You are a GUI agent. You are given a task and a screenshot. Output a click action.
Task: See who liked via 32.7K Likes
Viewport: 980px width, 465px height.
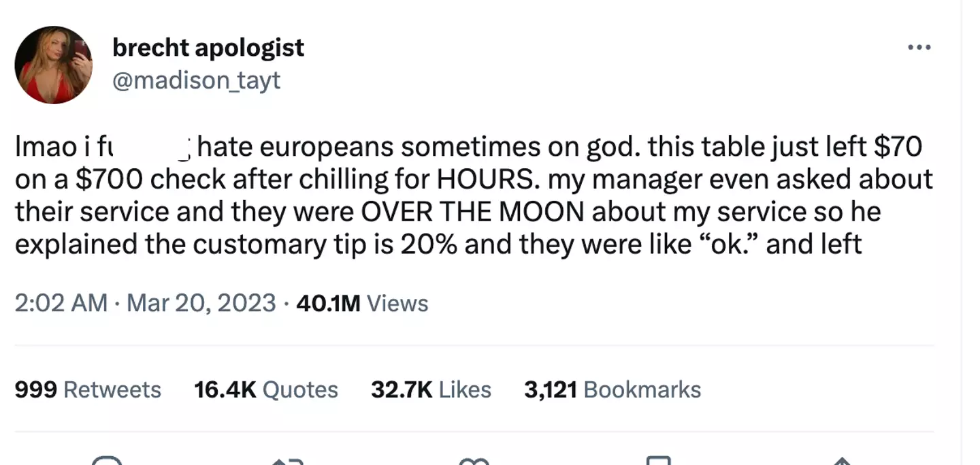click(431, 389)
